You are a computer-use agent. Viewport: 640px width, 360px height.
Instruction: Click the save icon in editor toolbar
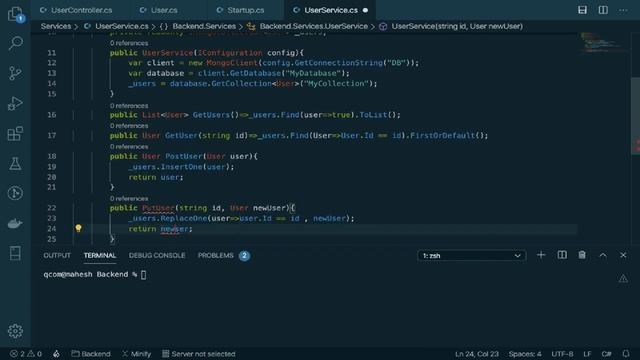[x=582, y=10]
